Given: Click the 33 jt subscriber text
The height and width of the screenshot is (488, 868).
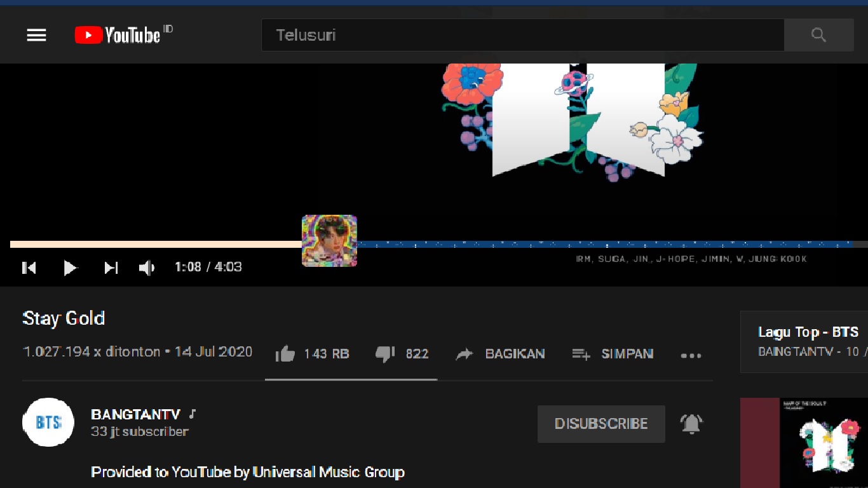Looking at the screenshot, I should (x=140, y=431).
